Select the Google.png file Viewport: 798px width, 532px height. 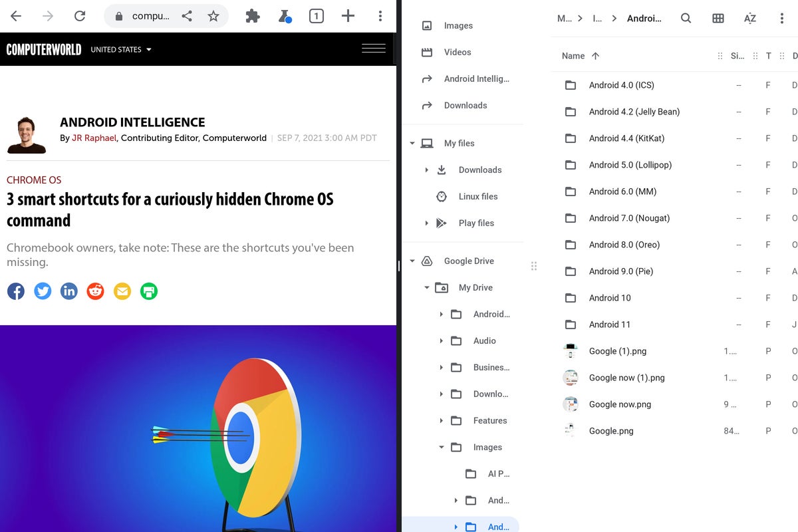pos(674,431)
